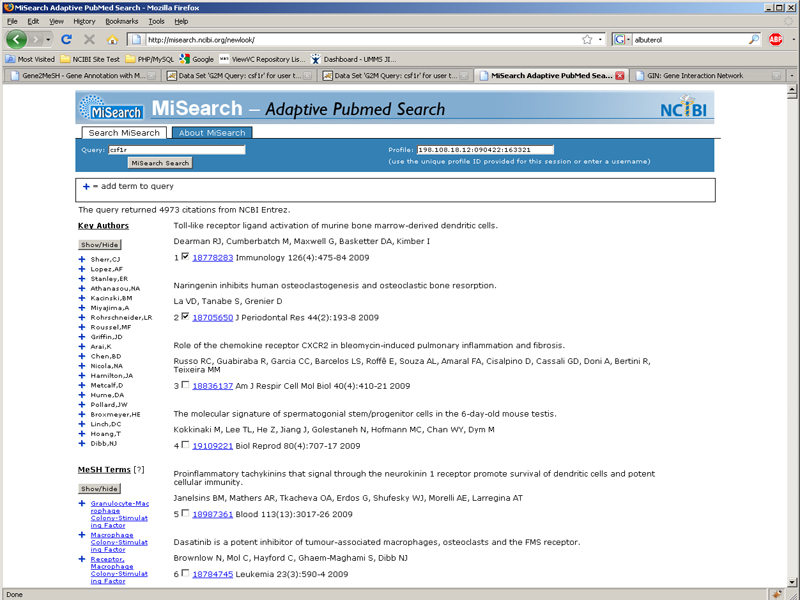Screen dimensions: 800x600
Task: Open the Adblock Plus ABP icon
Action: [776, 39]
